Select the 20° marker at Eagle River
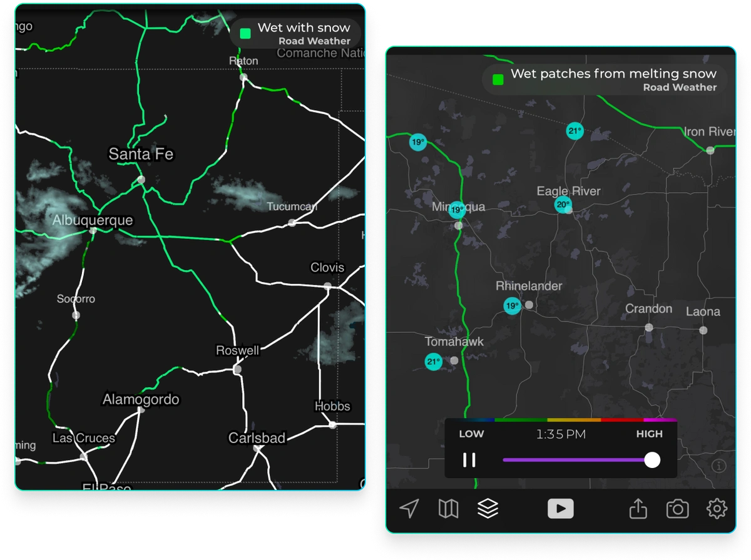Screen dimensions: 751x560 [563, 205]
